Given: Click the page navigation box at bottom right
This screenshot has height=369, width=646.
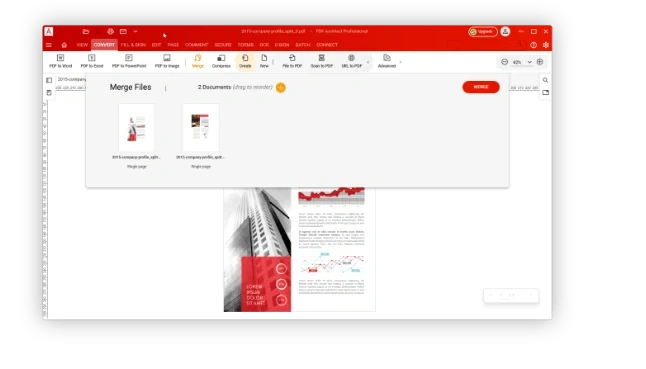Looking at the screenshot, I should click(511, 295).
